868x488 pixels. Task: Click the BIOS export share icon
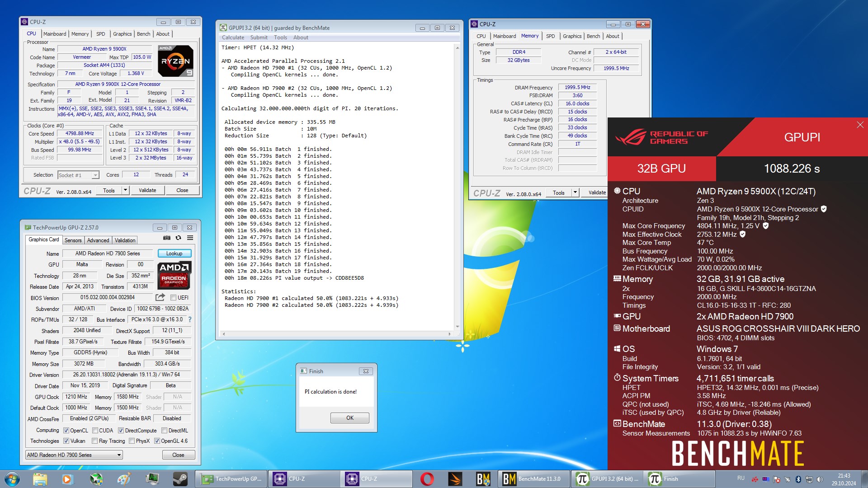coord(160,297)
